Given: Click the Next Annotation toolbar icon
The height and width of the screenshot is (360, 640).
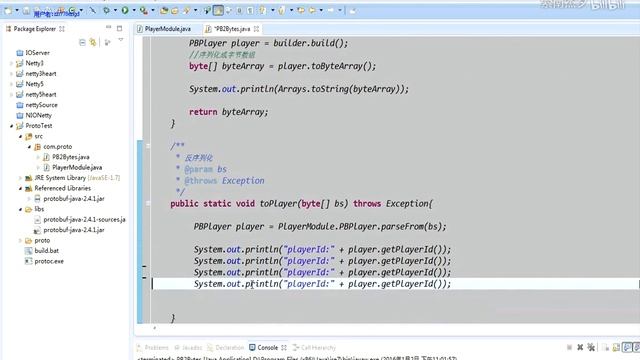Looking at the screenshot, I should [262, 10].
